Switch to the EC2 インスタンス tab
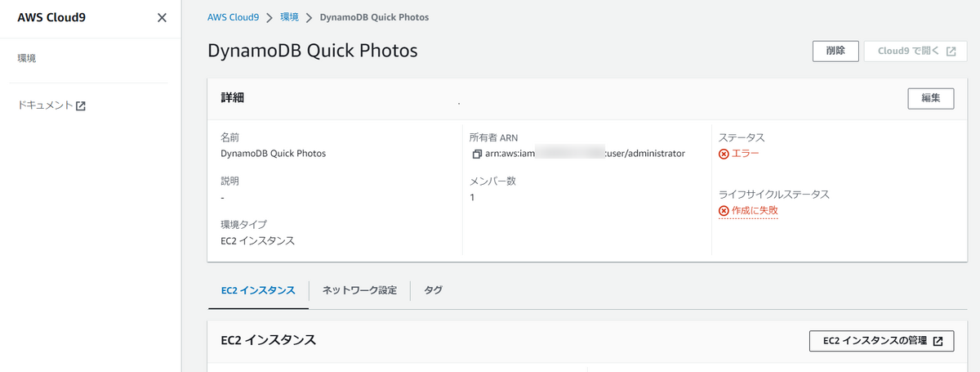Image resolution: width=980 pixels, height=372 pixels. coord(258,291)
